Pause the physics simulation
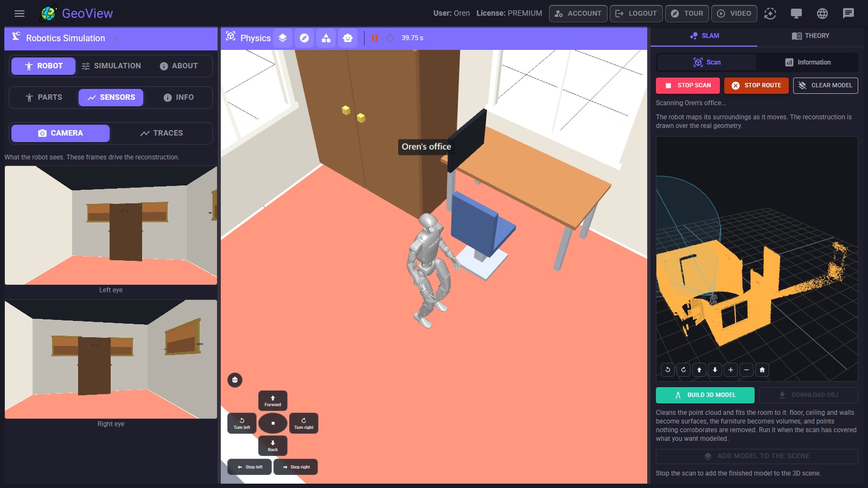868x488 pixels. pos(375,38)
